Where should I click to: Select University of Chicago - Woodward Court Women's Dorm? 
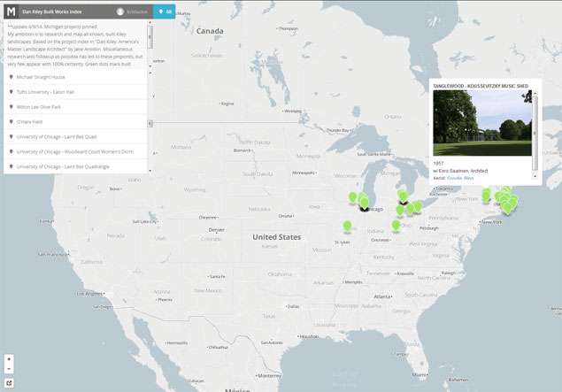(75, 152)
